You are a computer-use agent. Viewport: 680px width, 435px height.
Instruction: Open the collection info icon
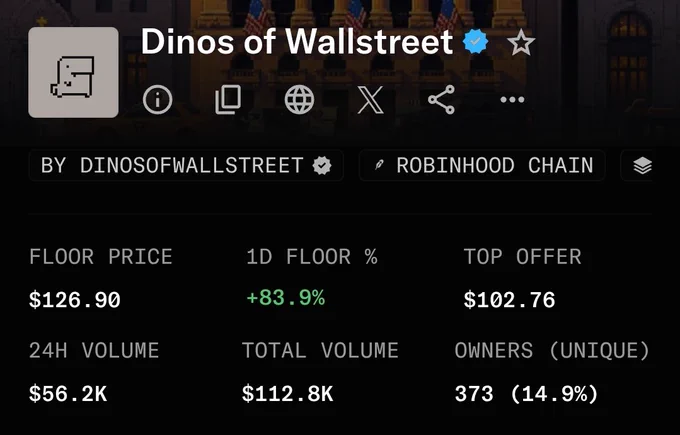[x=157, y=100]
